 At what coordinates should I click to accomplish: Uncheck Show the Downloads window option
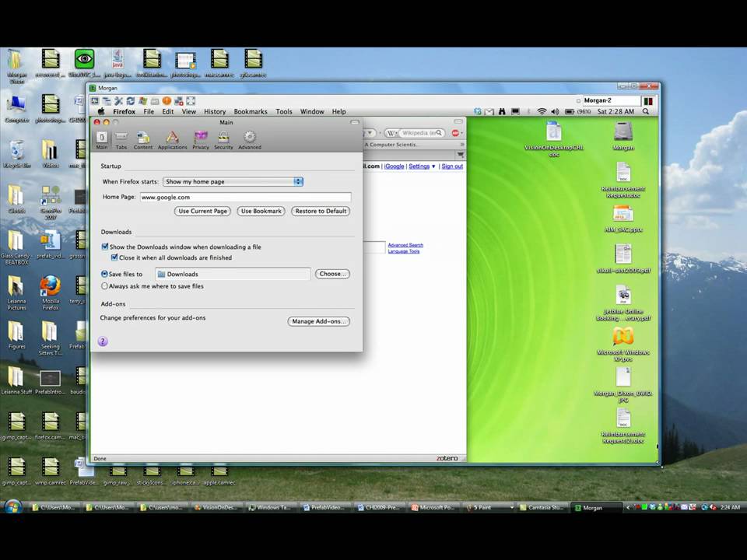pyautogui.click(x=105, y=247)
